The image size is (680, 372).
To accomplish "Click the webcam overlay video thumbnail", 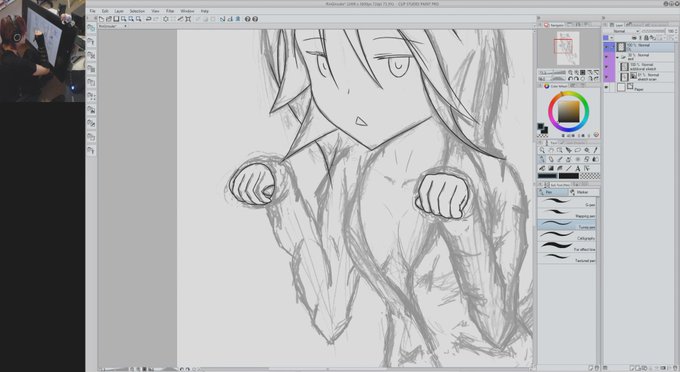I will click(x=42, y=51).
